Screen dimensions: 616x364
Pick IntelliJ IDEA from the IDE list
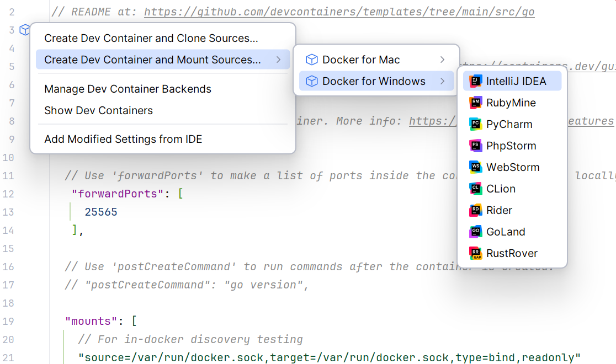tap(512, 81)
